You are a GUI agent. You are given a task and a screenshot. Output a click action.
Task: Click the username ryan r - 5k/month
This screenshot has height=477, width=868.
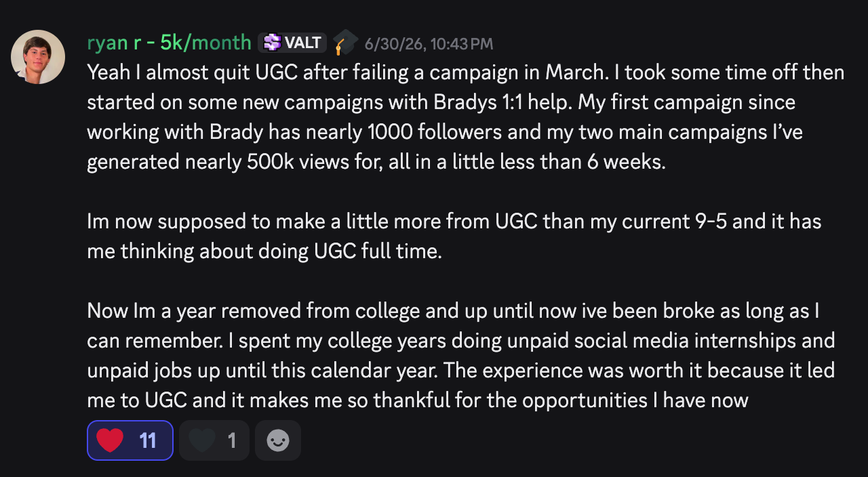tap(169, 43)
